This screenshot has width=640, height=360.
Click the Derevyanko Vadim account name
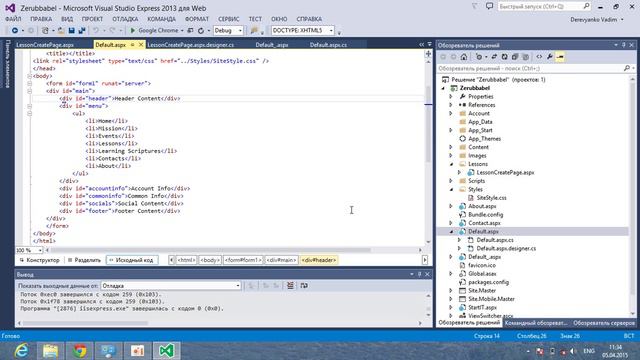(593, 20)
